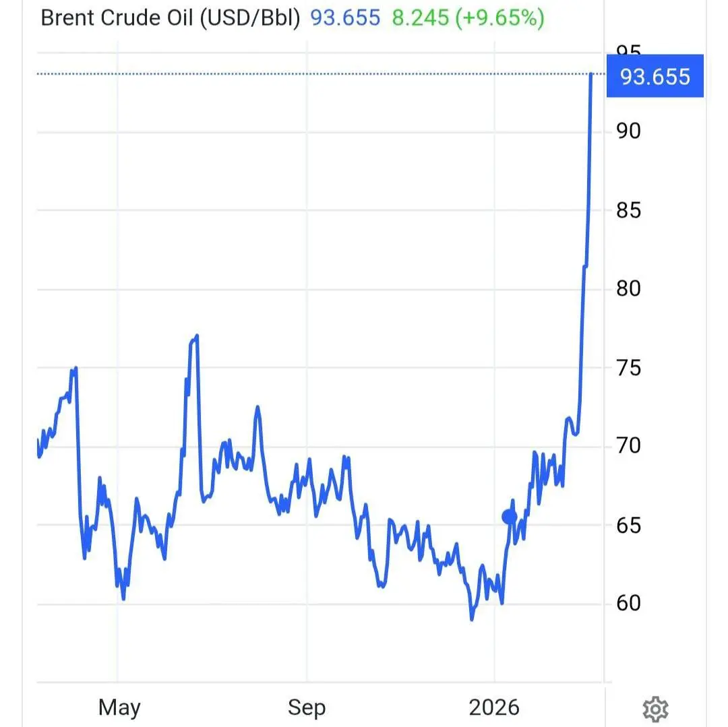This screenshot has height=727, width=728.
Task: Click the 85 price axis label
Action: pos(628,210)
